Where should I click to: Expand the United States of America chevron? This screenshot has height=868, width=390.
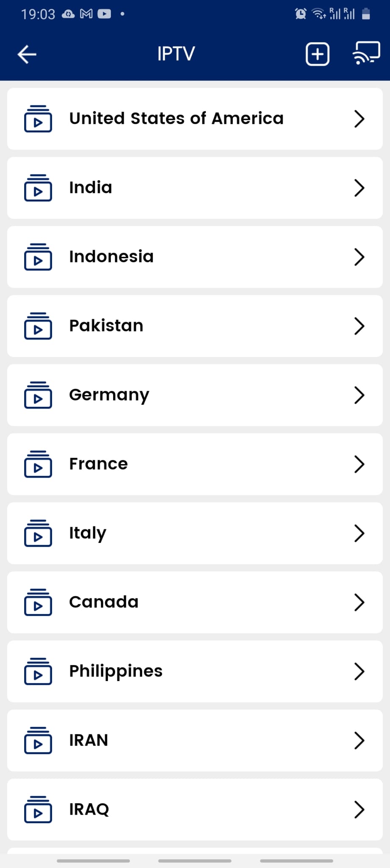click(359, 119)
